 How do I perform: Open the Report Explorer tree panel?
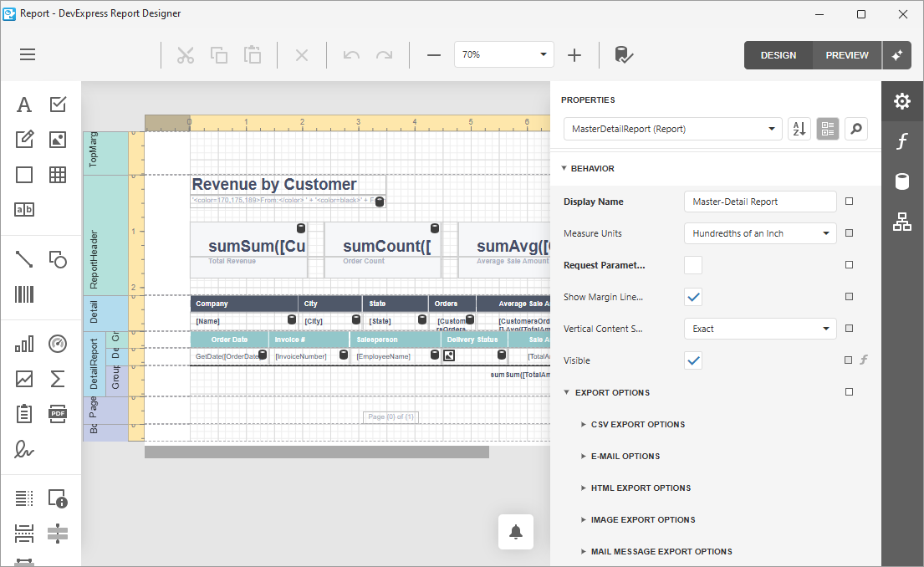click(x=902, y=222)
